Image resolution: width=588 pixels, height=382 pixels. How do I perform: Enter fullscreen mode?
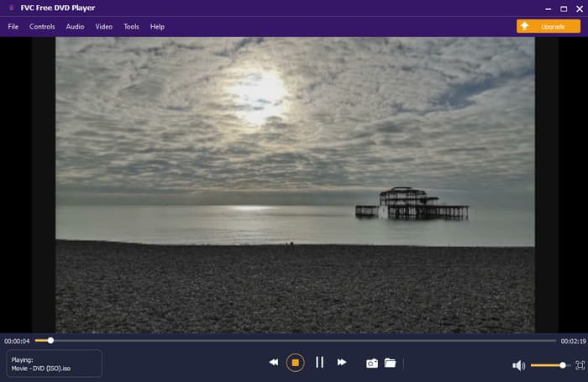click(580, 365)
